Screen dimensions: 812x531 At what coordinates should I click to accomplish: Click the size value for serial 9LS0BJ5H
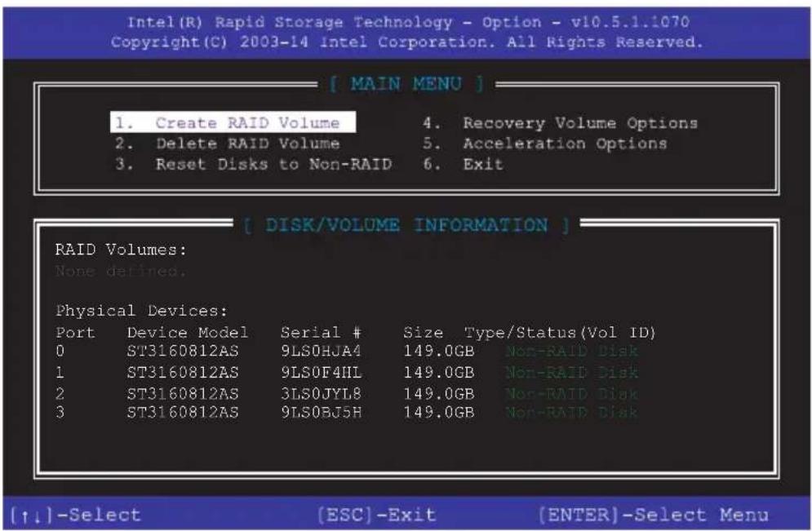point(438,413)
